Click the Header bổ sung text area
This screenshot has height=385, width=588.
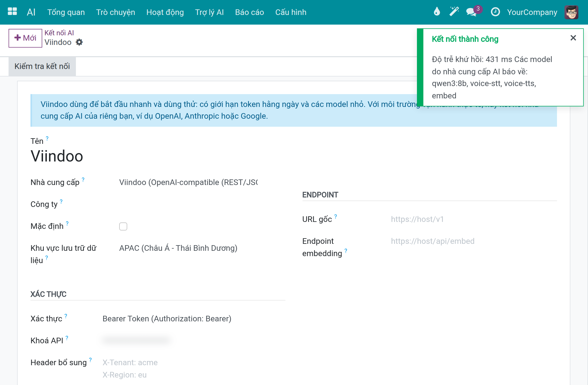pos(194,368)
